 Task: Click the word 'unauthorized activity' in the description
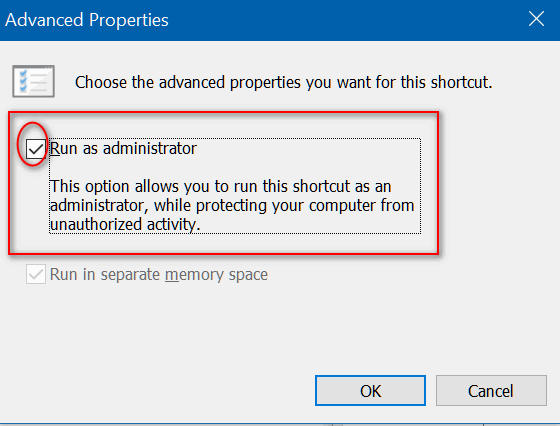point(125,225)
